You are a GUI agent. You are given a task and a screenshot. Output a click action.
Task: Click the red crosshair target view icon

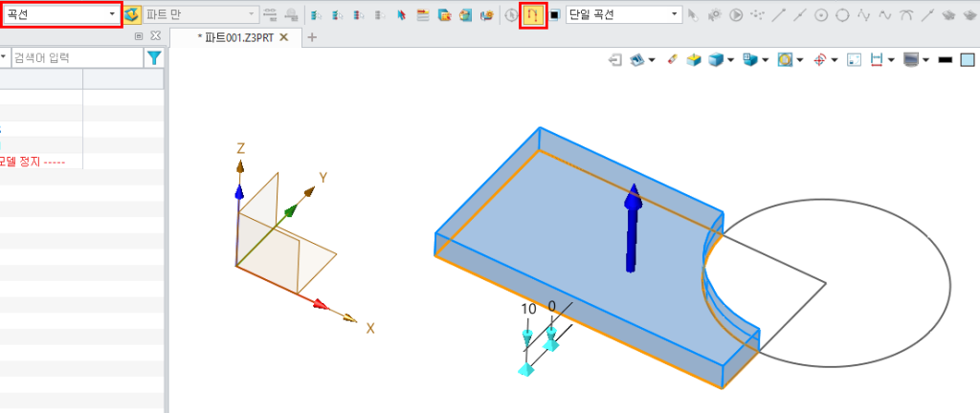point(820,59)
